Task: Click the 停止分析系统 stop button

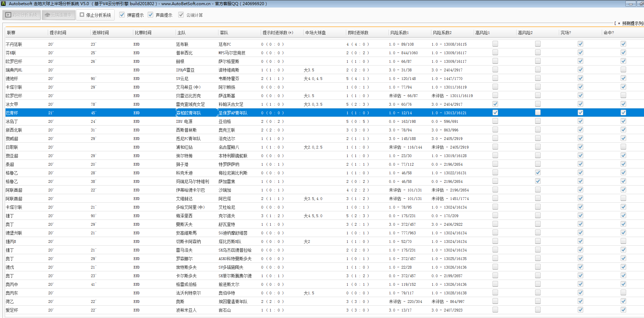Action: click(95, 15)
